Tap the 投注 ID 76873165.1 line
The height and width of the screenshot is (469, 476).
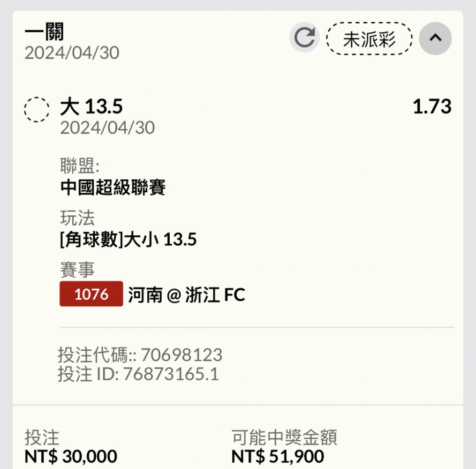pos(138,374)
